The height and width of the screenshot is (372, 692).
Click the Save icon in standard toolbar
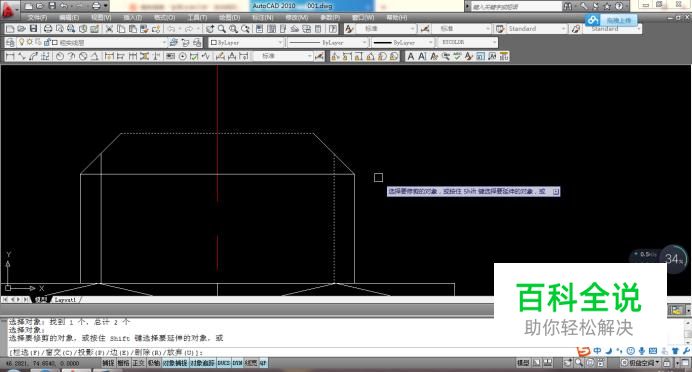33,29
